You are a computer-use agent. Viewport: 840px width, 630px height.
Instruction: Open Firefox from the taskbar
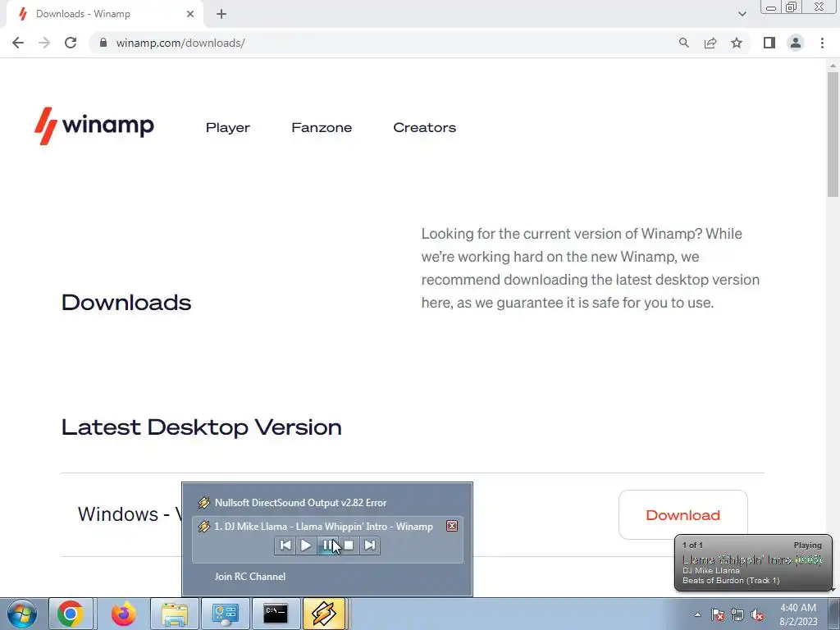(x=124, y=614)
